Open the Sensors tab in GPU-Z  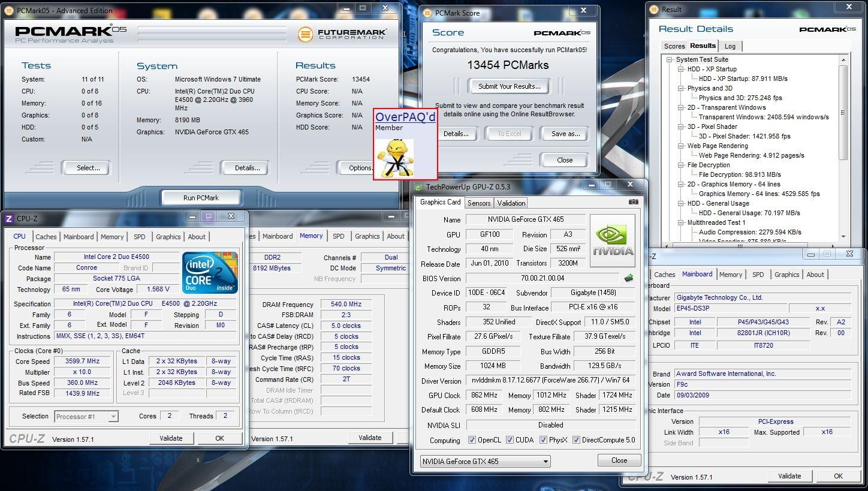479,203
